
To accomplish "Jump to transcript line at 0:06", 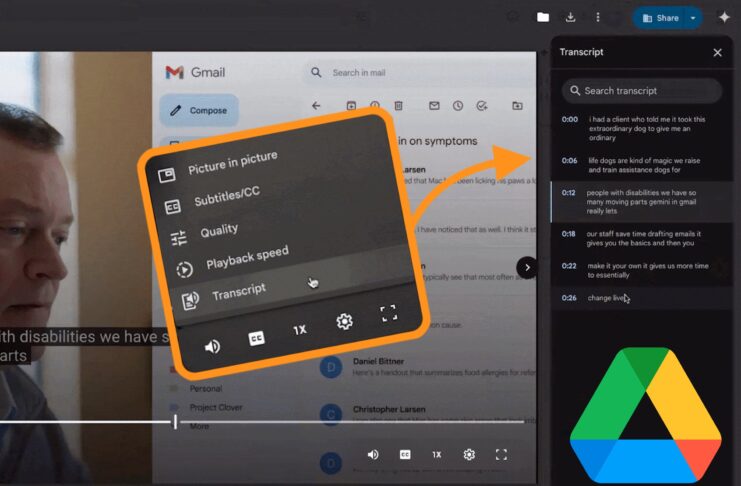I will (642, 165).
